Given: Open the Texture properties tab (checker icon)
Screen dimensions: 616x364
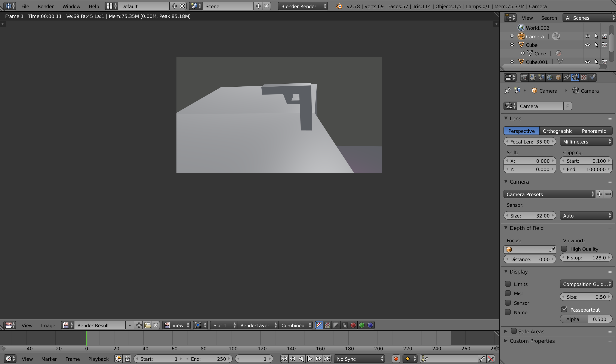Looking at the screenshot, I should pyautogui.click(x=584, y=77).
